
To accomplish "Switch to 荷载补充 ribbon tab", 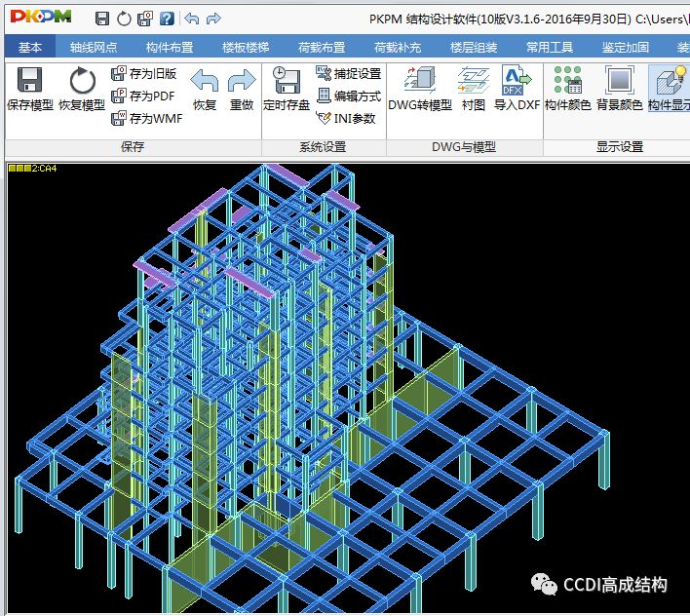I will 398,47.
